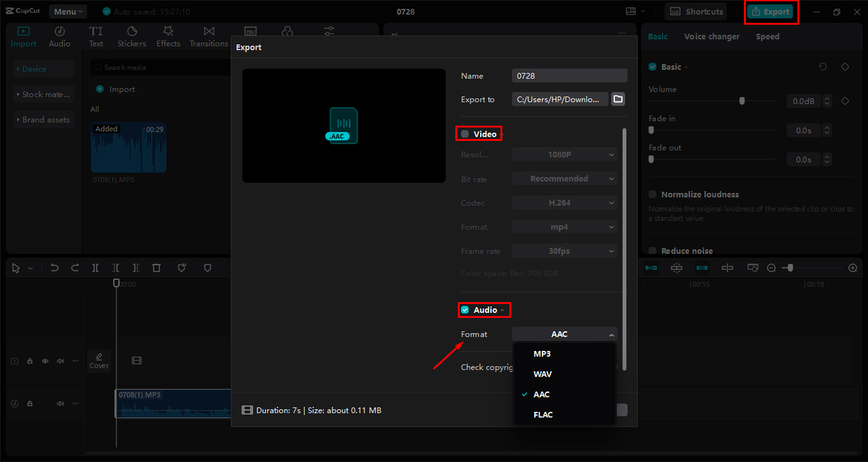Toggle the linkage icon in timeline toolbar

[702, 268]
